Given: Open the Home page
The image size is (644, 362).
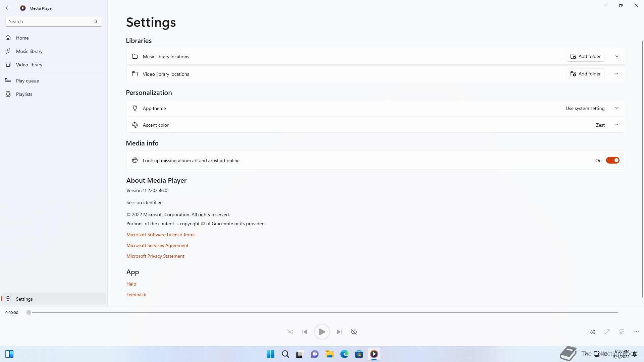Looking at the screenshot, I should click(54, 38).
